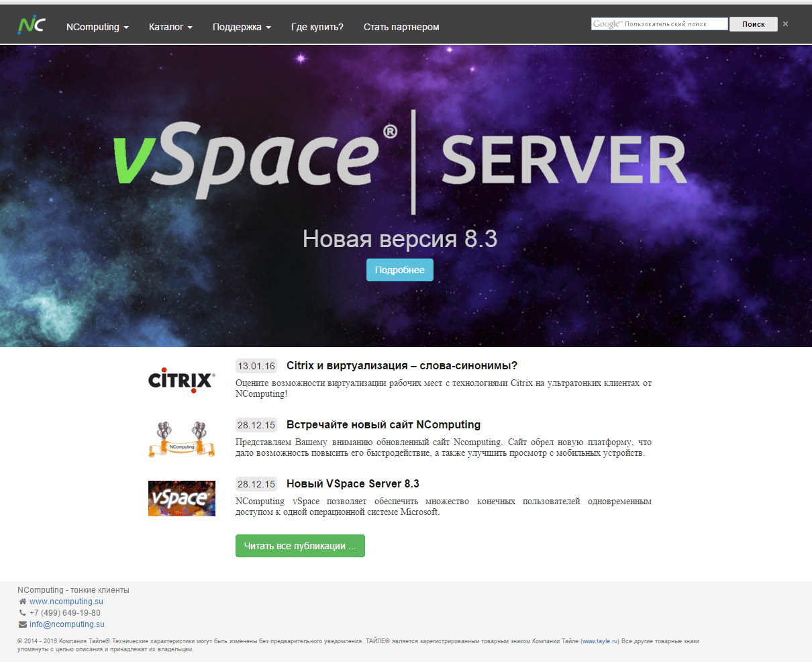
Task: Click the NComputing NC logo icon
Action: (x=32, y=25)
